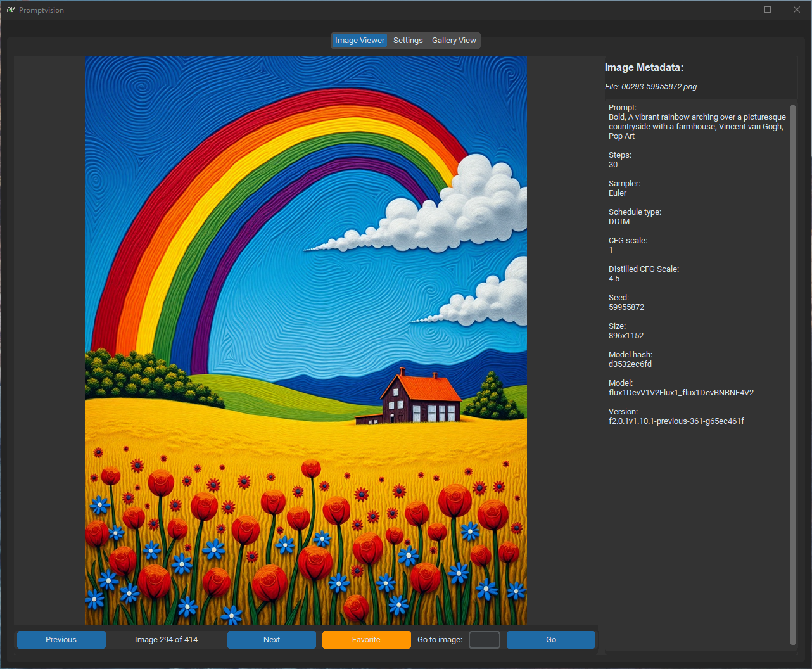Click the Image 294 of 414 counter
This screenshot has height=669, width=812.
tap(166, 640)
